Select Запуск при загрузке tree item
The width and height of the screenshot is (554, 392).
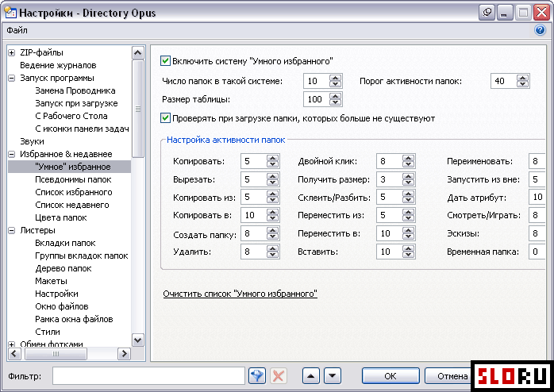click(x=76, y=103)
